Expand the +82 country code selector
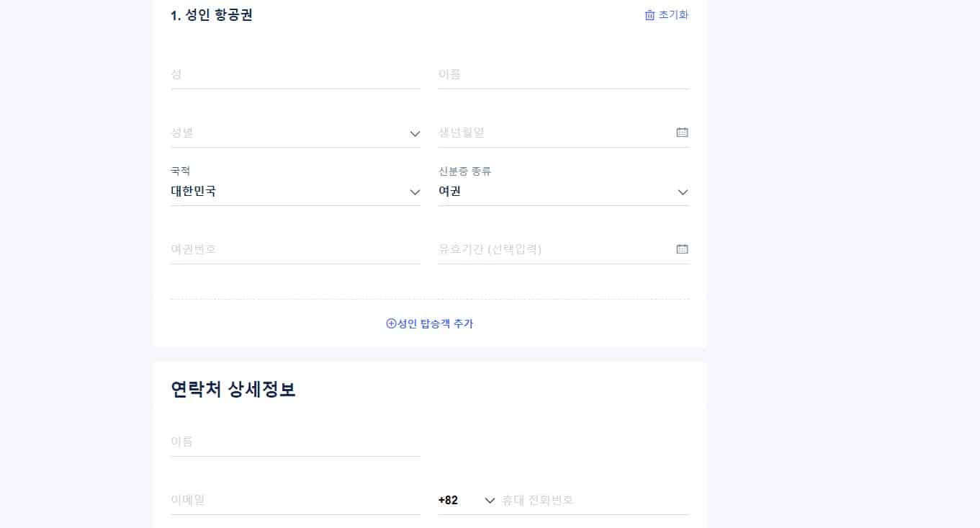Image resolution: width=980 pixels, height=528 pixels. 467,500
